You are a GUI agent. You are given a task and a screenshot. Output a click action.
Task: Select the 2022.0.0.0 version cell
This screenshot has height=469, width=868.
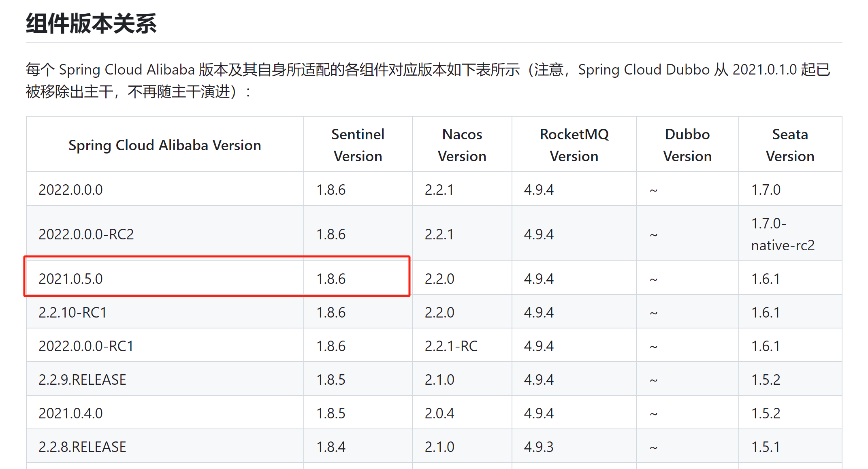coord(165,189)
